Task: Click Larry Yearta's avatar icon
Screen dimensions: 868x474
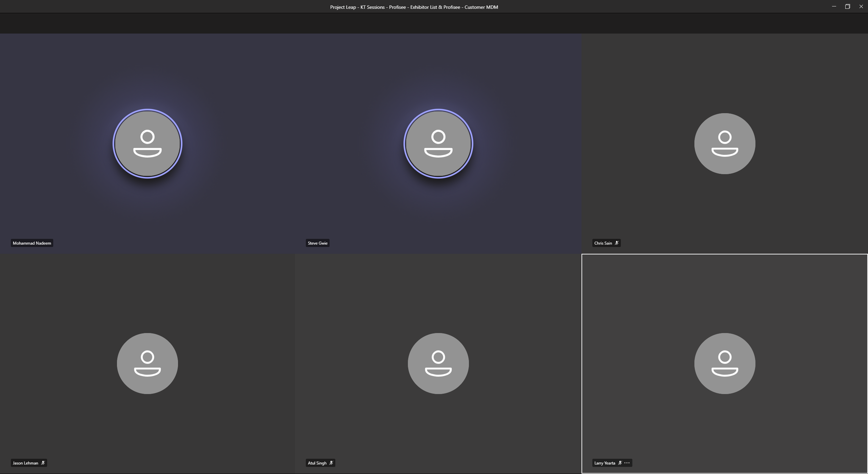Action: 725,363
